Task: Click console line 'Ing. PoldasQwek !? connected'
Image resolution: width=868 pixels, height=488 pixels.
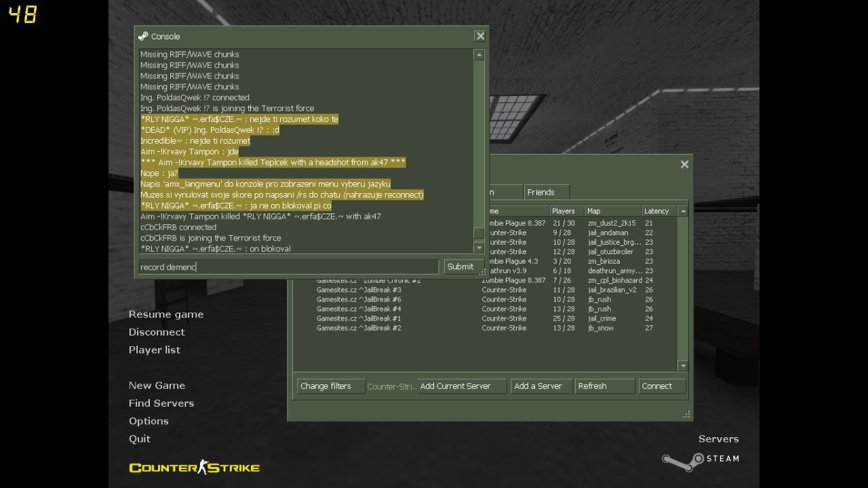Action: [195, 98]
